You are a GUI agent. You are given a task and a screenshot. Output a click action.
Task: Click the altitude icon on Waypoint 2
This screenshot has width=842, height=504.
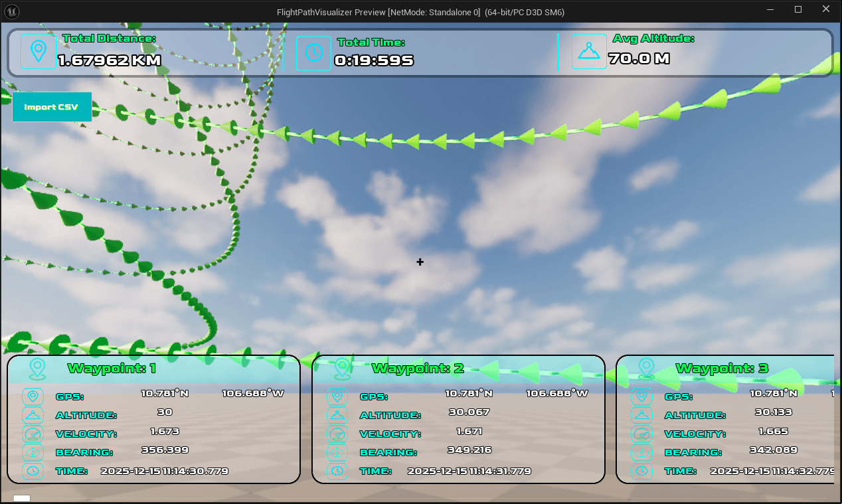tap(337, 413)
